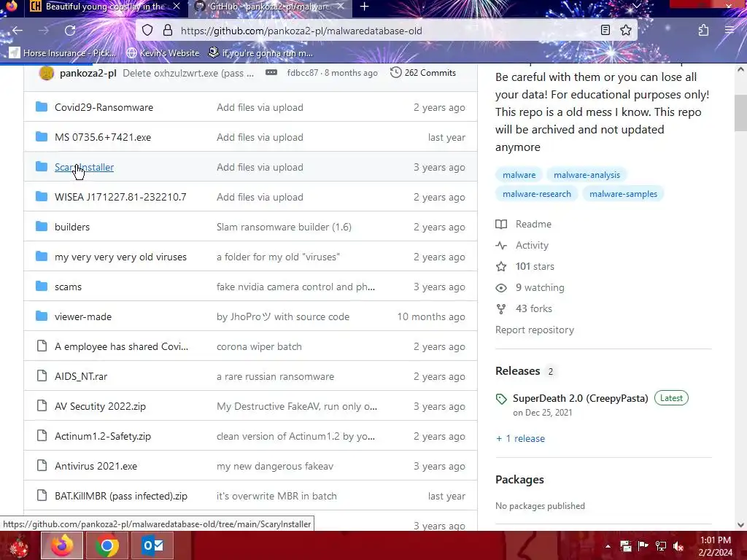
Task: Click folder icon beside Covid29-Ransomware
Action: pos(42,106)
